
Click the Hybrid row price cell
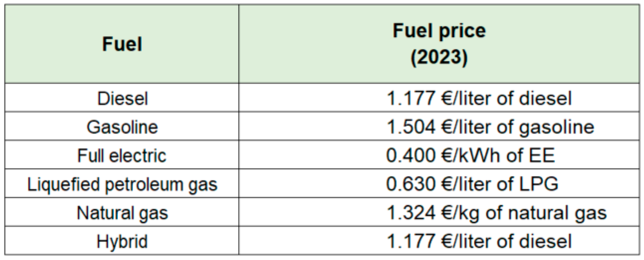[439, 241]
